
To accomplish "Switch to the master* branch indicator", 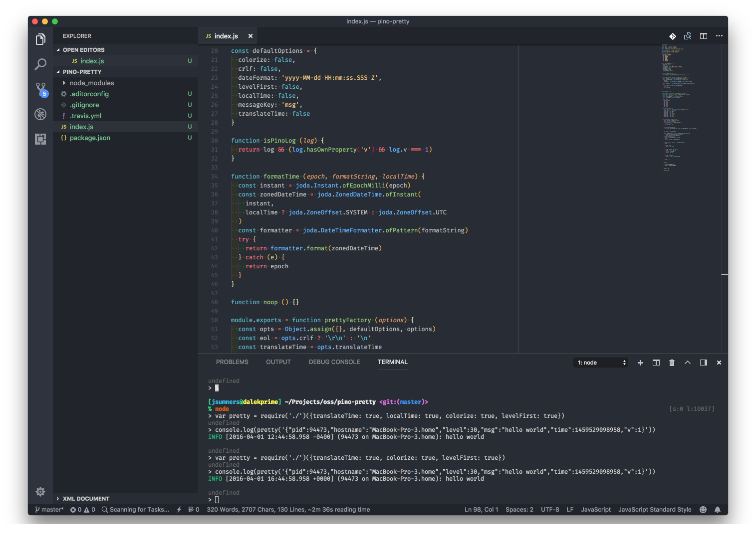I will click(x=49, y=510).
